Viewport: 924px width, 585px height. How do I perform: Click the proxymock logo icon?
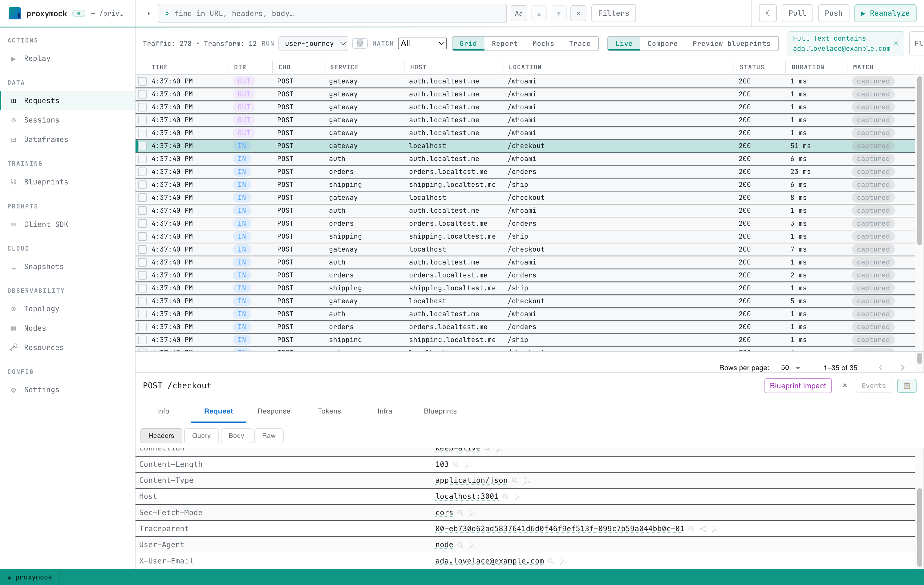coord(14,13)
